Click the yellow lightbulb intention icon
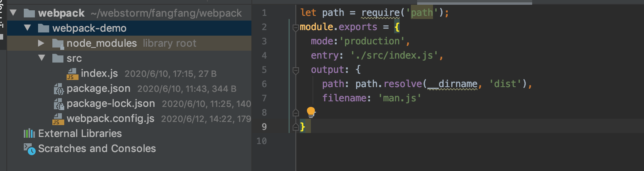Viewport: 644px width, 171px height. [x=311, y=112]
